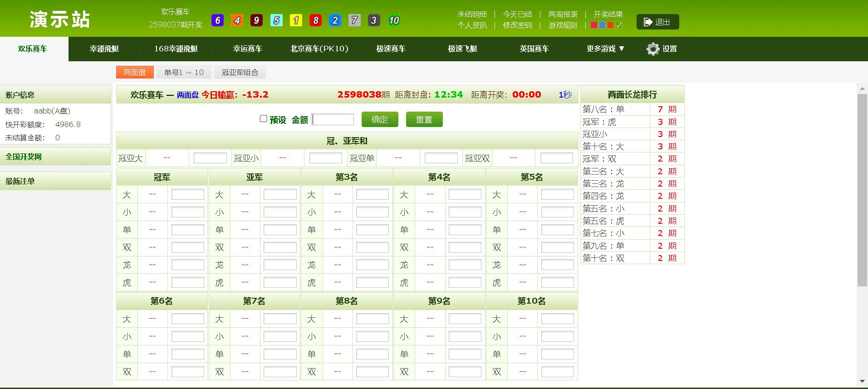Click the 确定 confirm button
Viewport: 868px width, 389px height.
pyautogui.click(x=380, y=119)
